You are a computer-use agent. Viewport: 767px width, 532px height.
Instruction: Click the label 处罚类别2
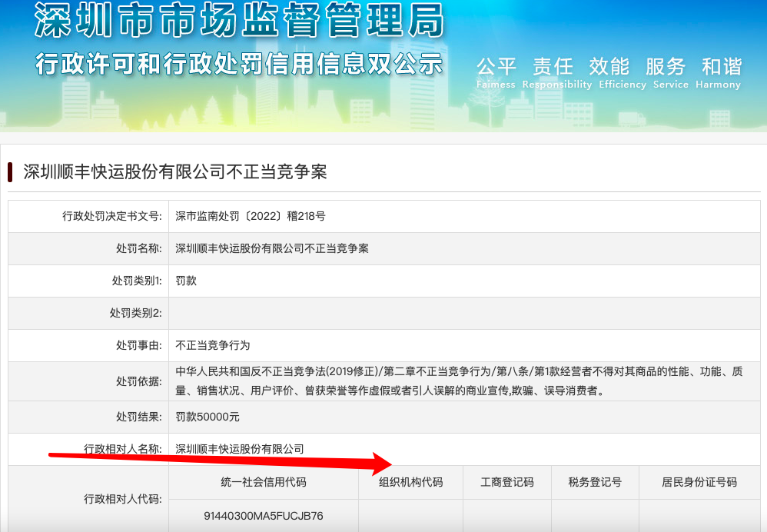[x=136, y=313]
